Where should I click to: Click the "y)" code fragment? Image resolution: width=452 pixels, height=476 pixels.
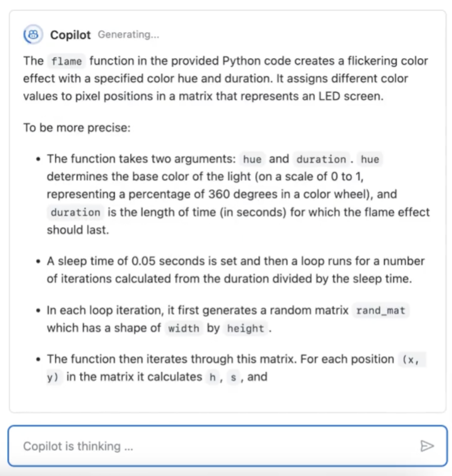coord(53,377)
